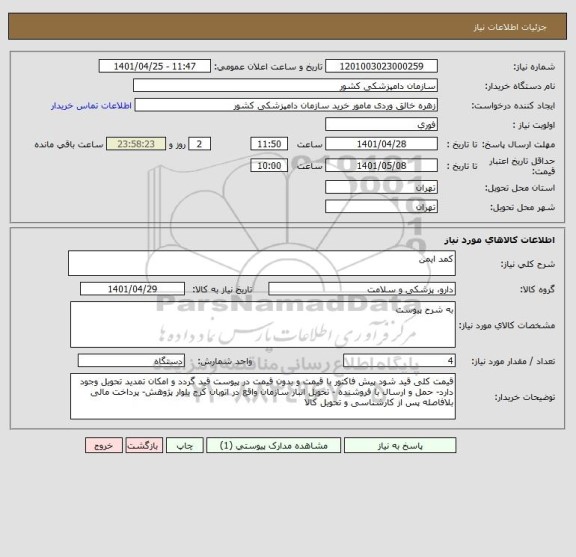Click the ساعت باقی مانده label
576x557 pixels.
(69, 144)
